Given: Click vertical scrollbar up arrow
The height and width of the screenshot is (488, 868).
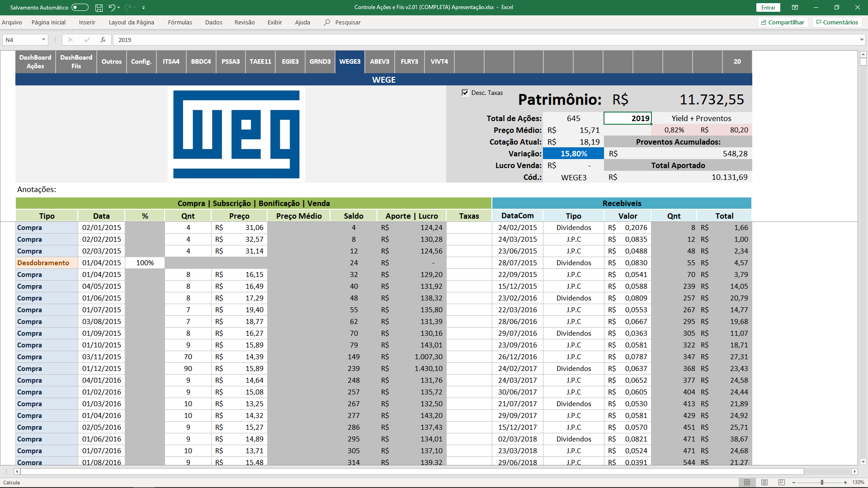Looking at the screenshot, I should (x=863, y=55).
